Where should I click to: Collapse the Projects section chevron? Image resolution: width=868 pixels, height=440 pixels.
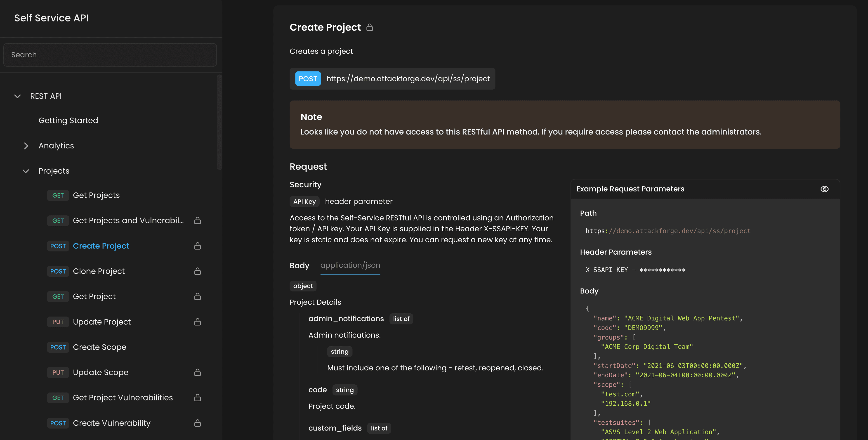26,171
